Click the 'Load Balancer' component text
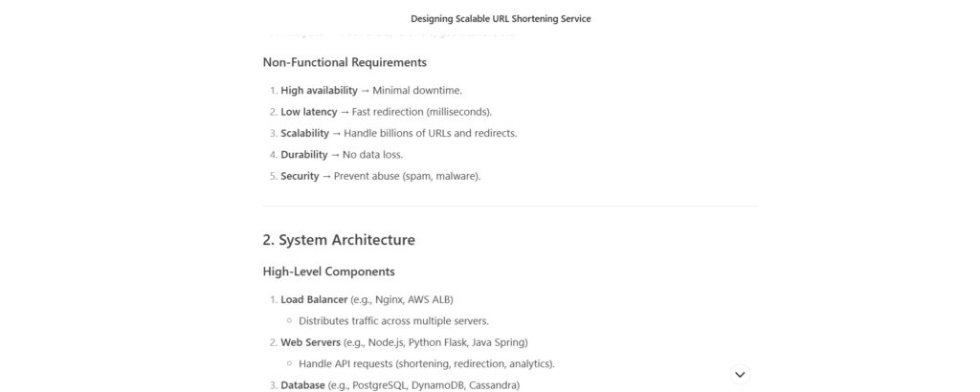Image resolution: width=980 pixels, height=392 pixels. pyautogui.click(x=314, y=299)
